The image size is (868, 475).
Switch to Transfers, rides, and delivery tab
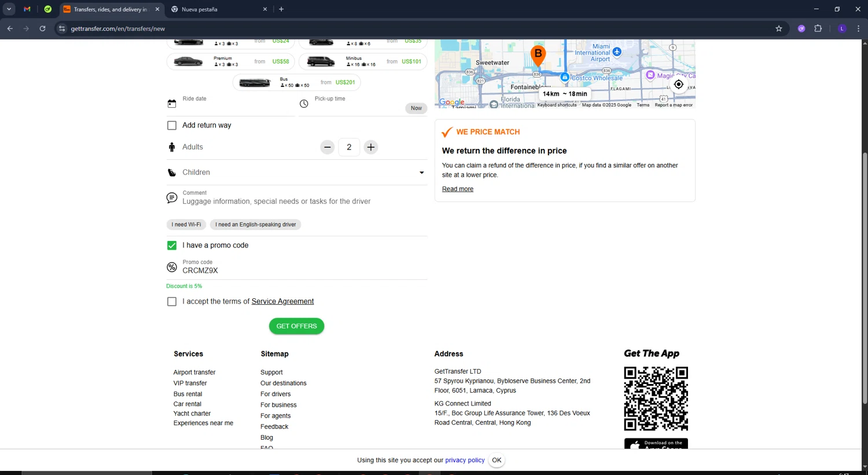point(110,9)
